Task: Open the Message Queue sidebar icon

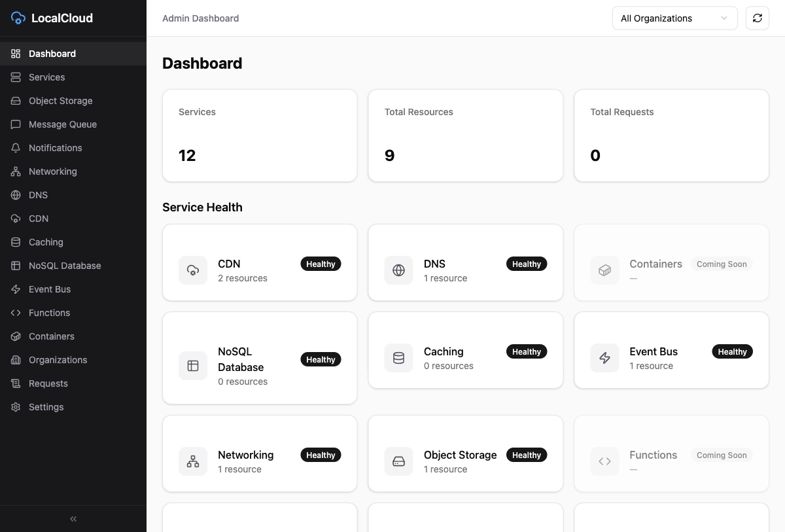Action: [14, 124]
